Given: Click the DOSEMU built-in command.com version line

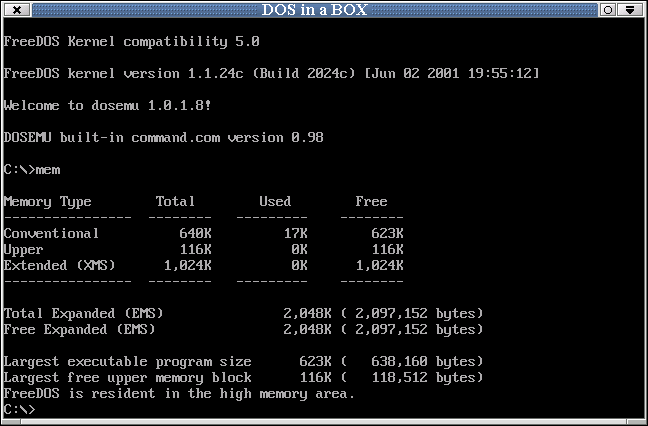Looking at the screenshot, I should 163,138.
